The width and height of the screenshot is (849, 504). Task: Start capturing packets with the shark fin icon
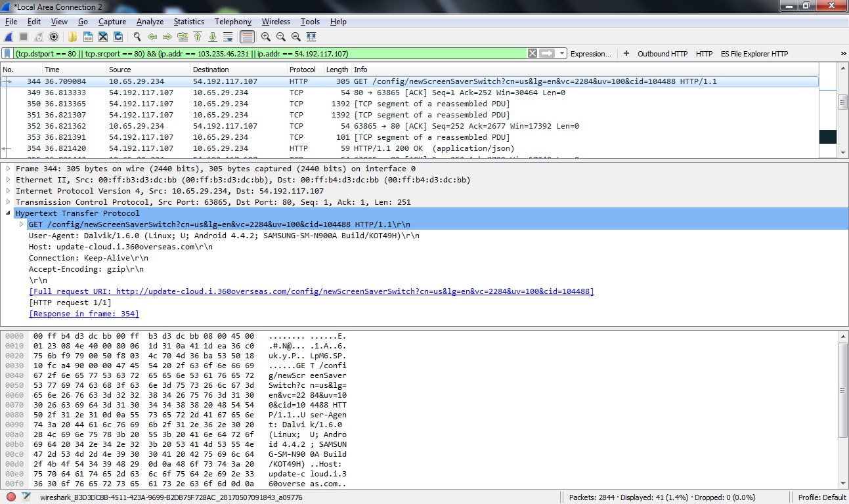point(9,37)
